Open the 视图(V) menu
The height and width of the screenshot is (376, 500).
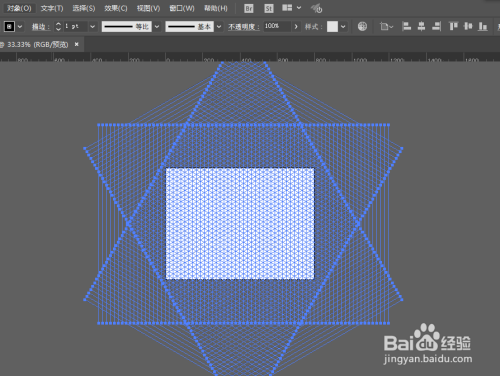coord(148,8)
